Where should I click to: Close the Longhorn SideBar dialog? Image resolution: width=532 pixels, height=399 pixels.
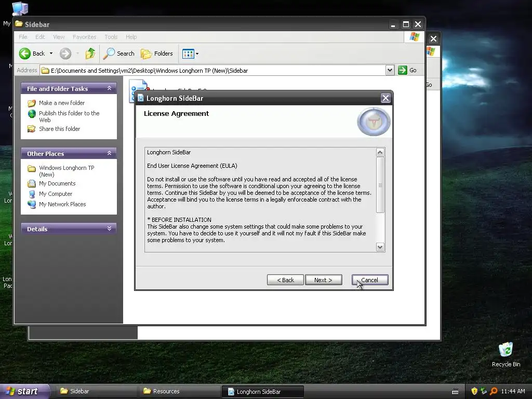coord(385,98)
